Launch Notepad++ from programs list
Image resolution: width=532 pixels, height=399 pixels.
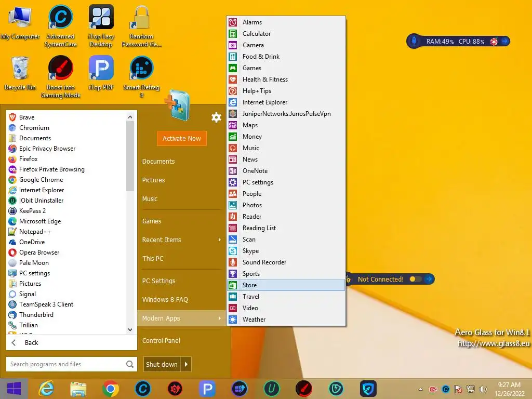66,232
